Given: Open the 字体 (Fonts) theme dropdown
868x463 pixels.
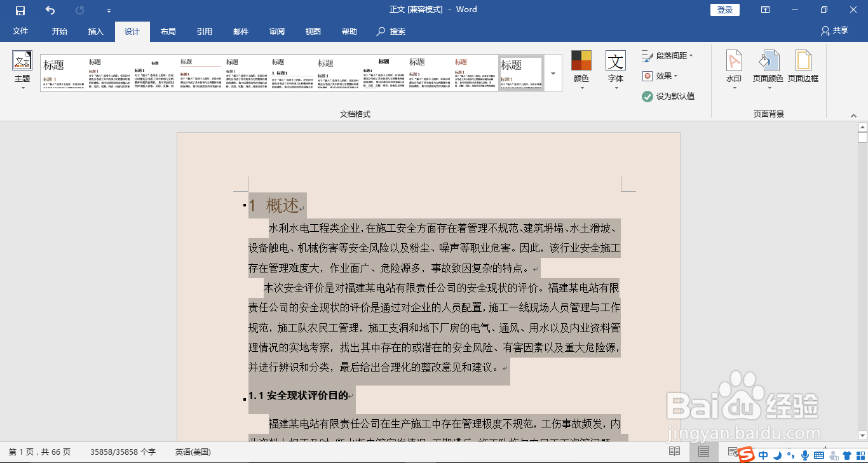Looking at the screenshot, I should 616,71.
